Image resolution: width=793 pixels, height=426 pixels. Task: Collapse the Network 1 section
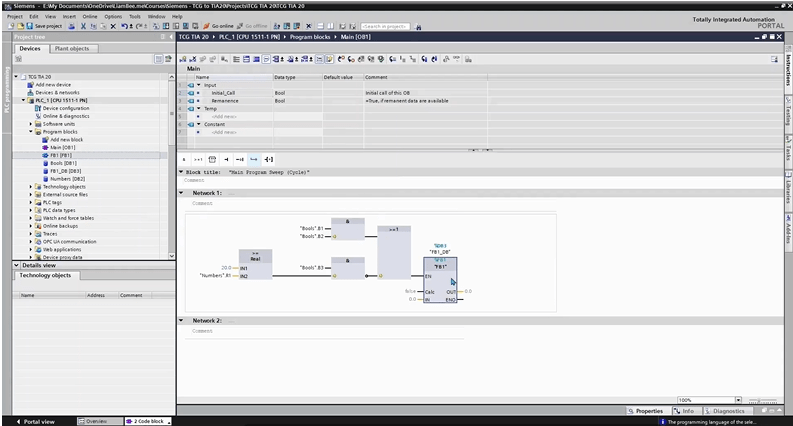182,192
